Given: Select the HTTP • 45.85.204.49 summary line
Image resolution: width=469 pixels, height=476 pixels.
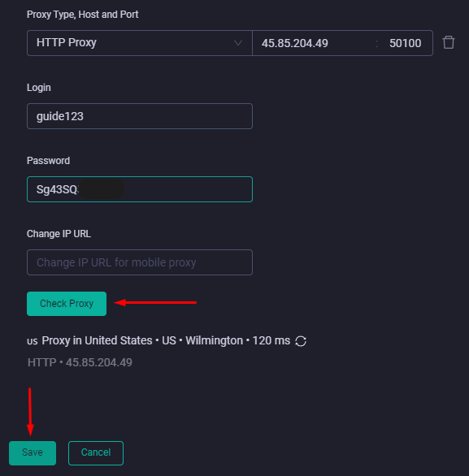Looking at the screenshot, I should (x=80, y=362).
